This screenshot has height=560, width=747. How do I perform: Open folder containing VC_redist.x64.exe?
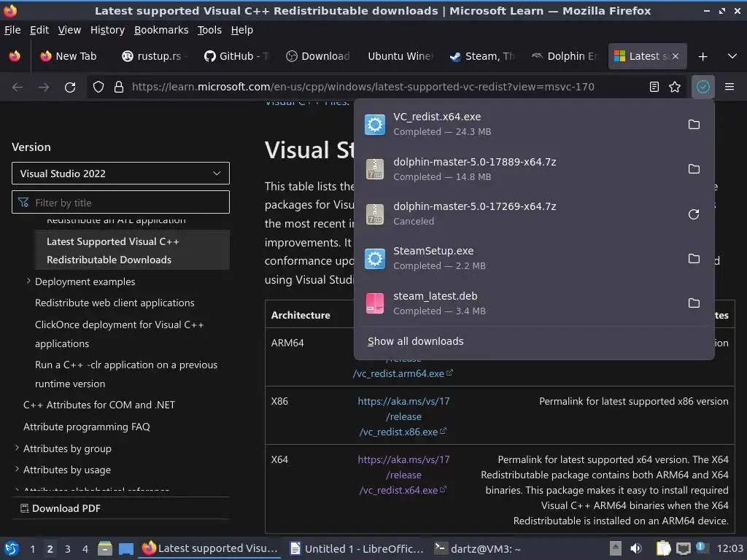point(694,124)
